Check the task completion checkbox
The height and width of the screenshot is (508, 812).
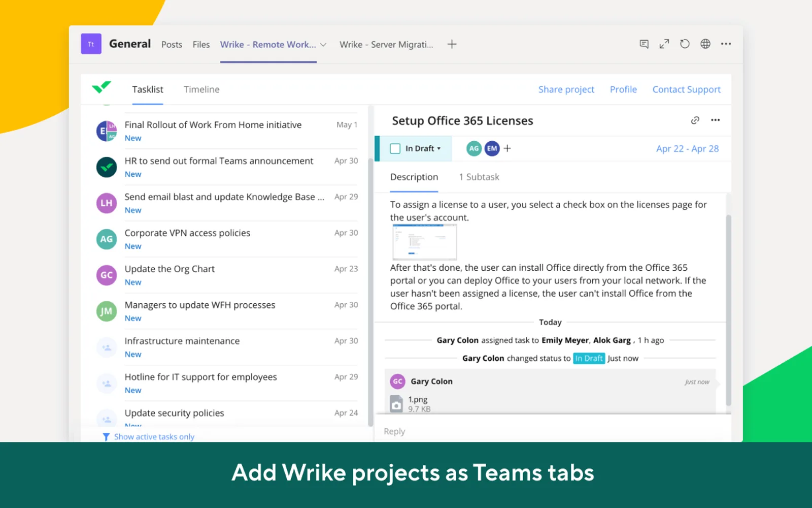[395, 148]
